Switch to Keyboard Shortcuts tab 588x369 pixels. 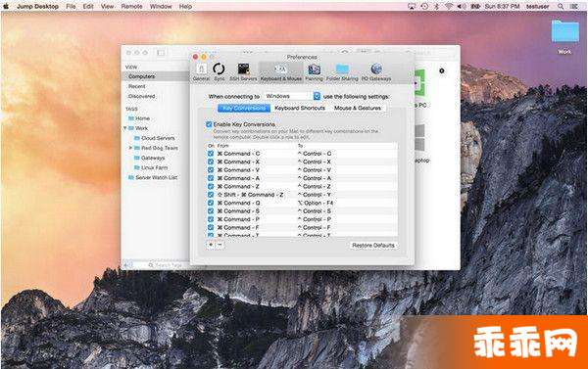[300, 108]
